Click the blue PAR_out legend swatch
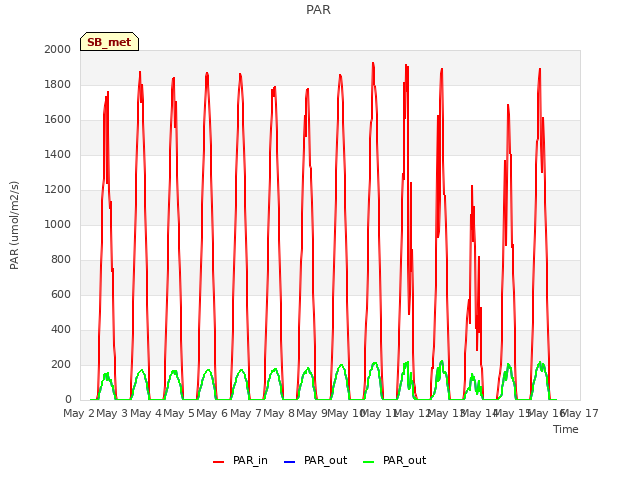The image size is (640, 480). (289, 462)
